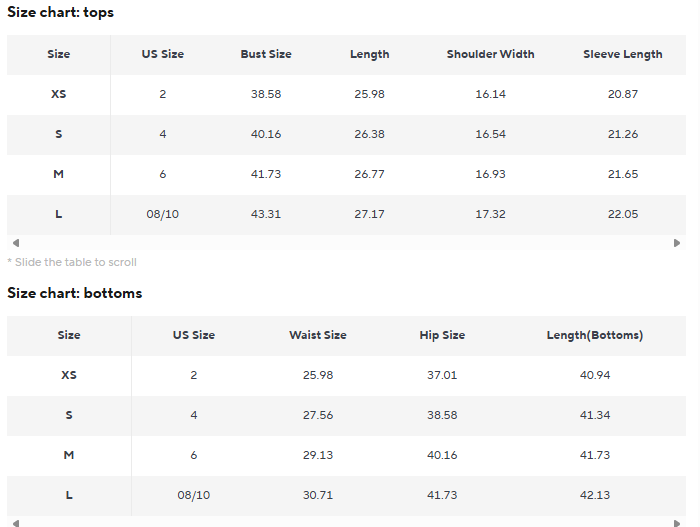Select bottoms length value 42.13
The width and height of the screenshot is (700, 527).
[594, 496]
